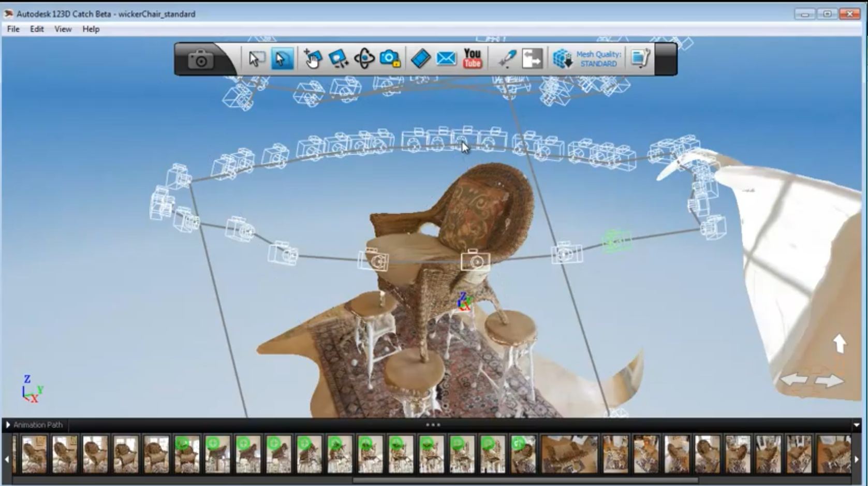Activate the lasso selection tool
The image size is (868, 486).
tap(281, 59)
